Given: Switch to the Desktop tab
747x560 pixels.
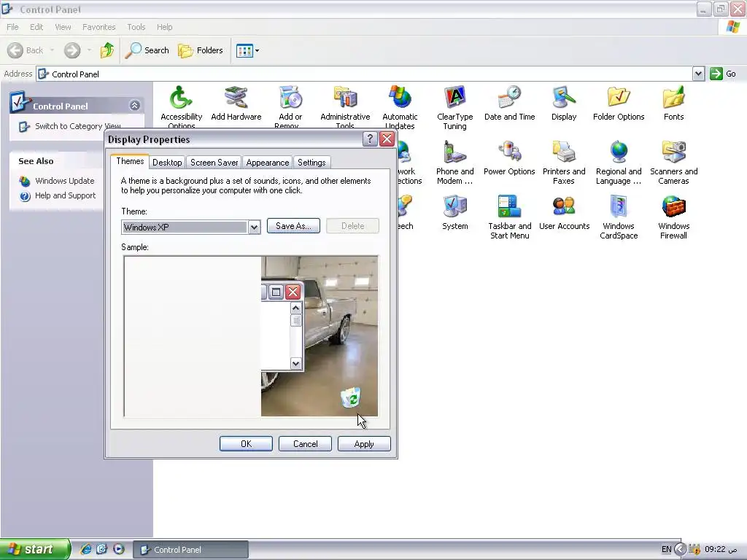Looking at the screenshot, I should pos(167,163).
